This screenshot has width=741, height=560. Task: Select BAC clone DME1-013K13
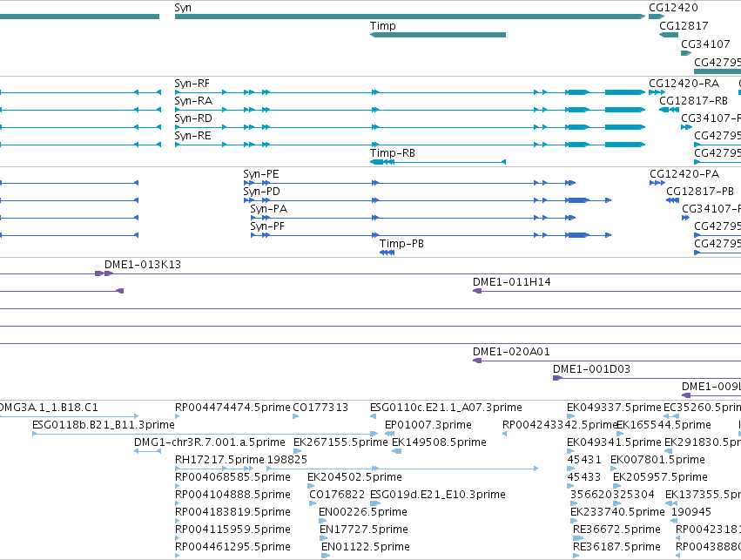143,265
